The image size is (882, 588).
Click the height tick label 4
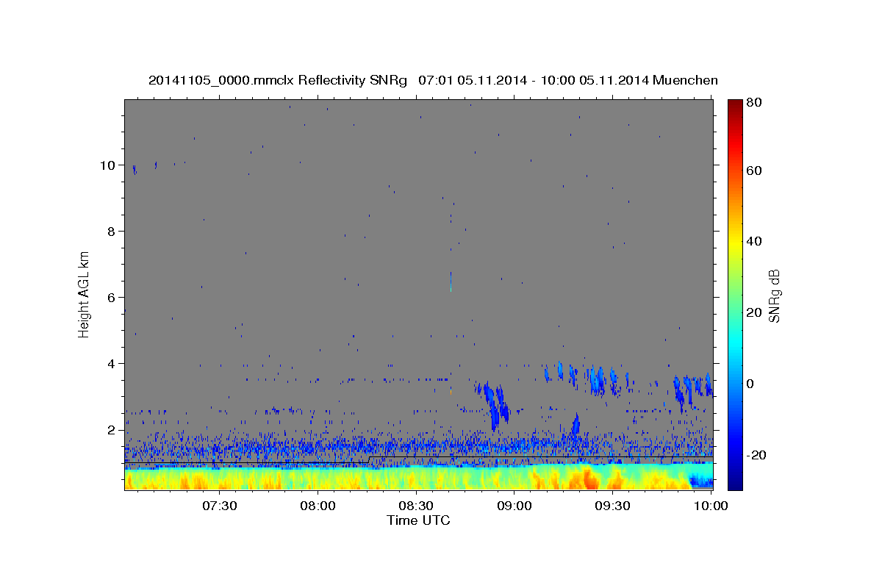pos(112,364)
